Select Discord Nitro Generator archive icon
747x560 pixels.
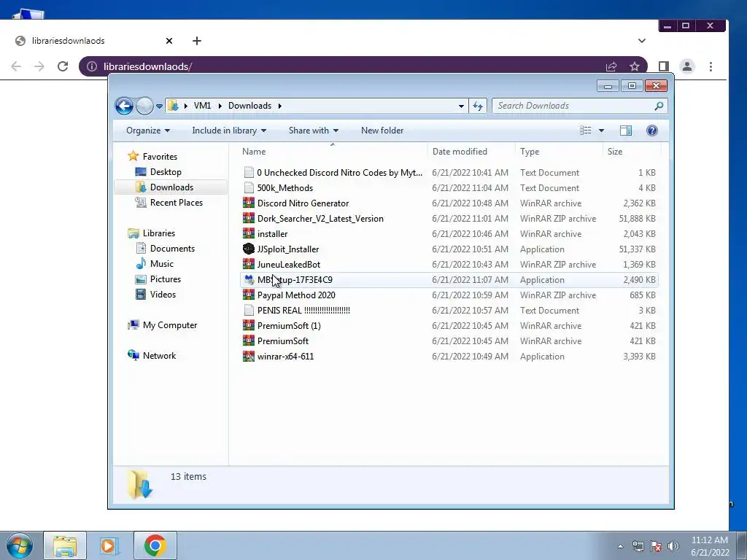pos(249,203)
